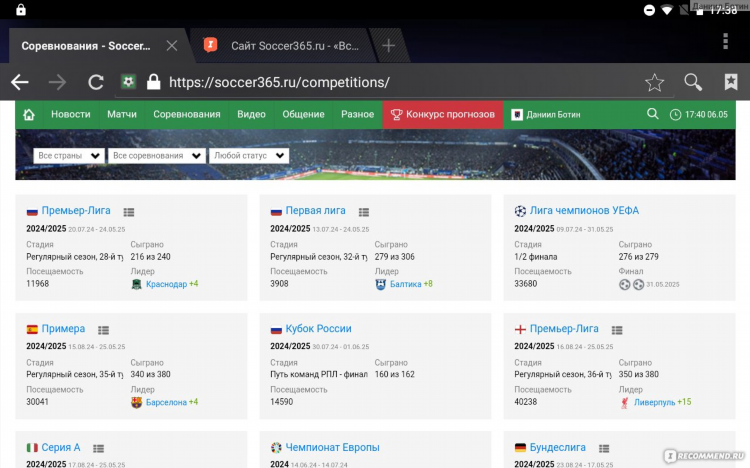750x468 pixels.
Task: Click the browser forward arrow
Action: click(57, 82)
